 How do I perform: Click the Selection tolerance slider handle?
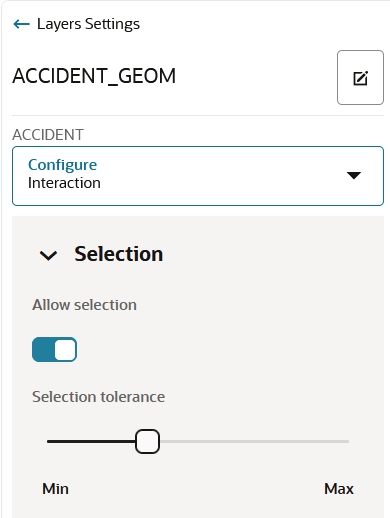[147, 441]
